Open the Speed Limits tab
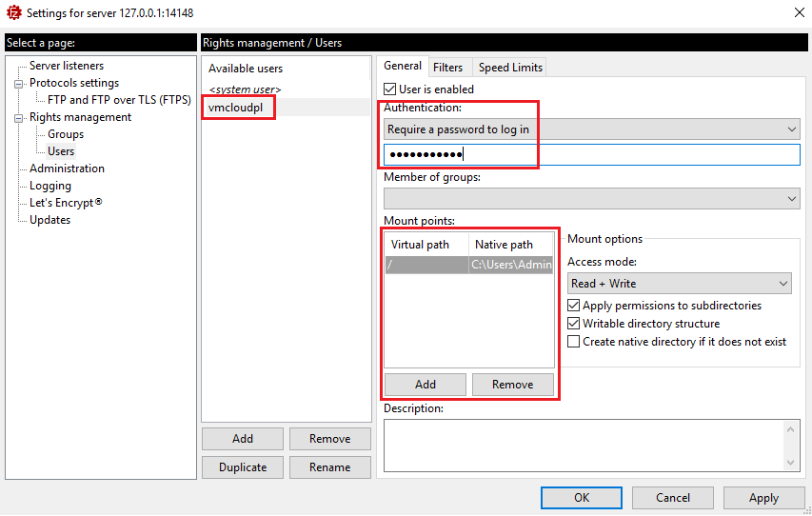The width and height of the screenshot is (812, 516). point(510,68)
